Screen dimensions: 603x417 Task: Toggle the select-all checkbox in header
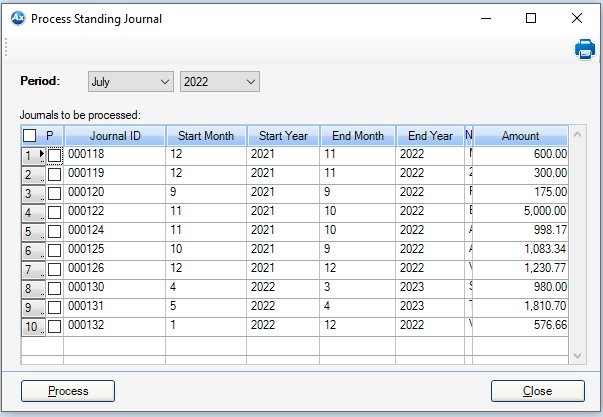coord(30,136)
